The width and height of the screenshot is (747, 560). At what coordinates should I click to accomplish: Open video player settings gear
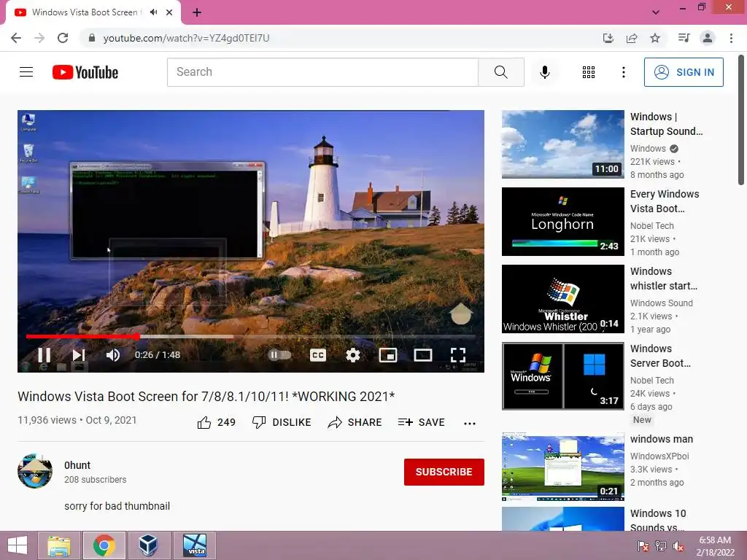pyautogui.click(x=352, y=355)
